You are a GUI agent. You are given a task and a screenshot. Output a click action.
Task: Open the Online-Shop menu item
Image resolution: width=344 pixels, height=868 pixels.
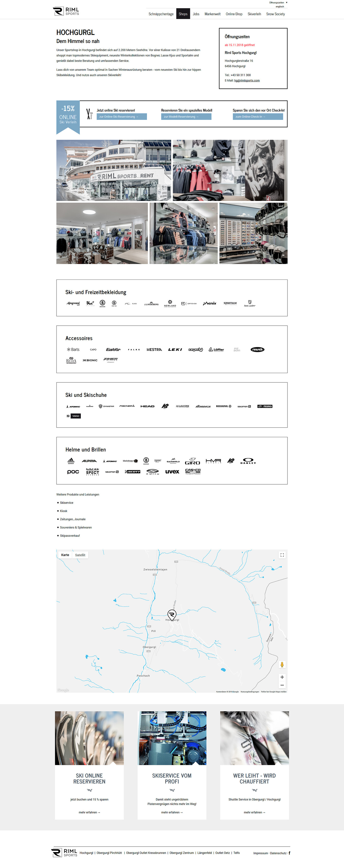234,14
